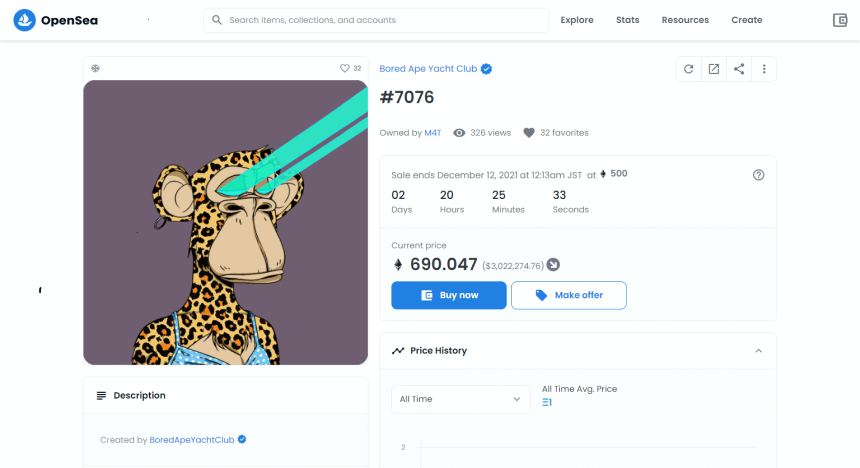This screenshot has height=468, width=860.
Task: Open the Resources menu
Action: (685, 20)
